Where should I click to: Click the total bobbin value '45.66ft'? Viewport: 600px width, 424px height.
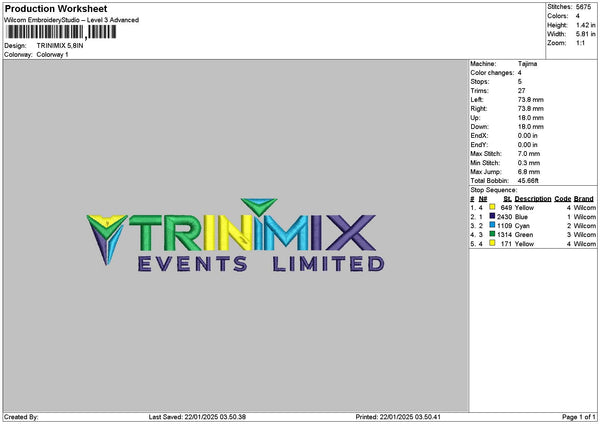click(528, 181)
